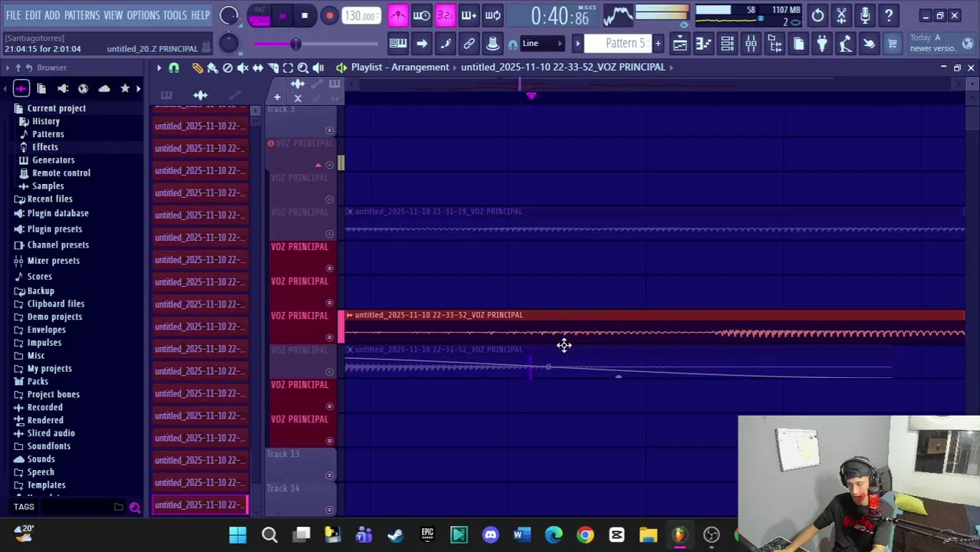The height and width of the screenshot is (552, 980).
Task: Toggle mute dot on Track 13
Action: point(330,475)
